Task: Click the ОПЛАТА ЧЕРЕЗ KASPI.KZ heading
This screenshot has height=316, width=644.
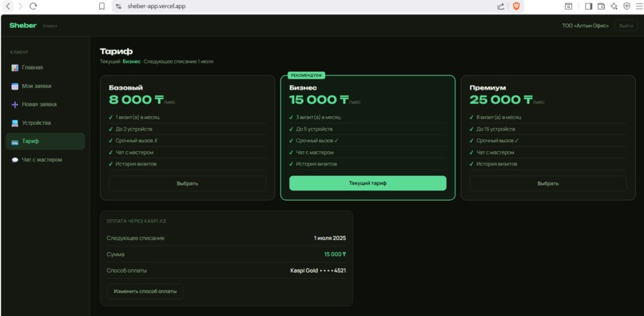Action: [x=137, y=222]
